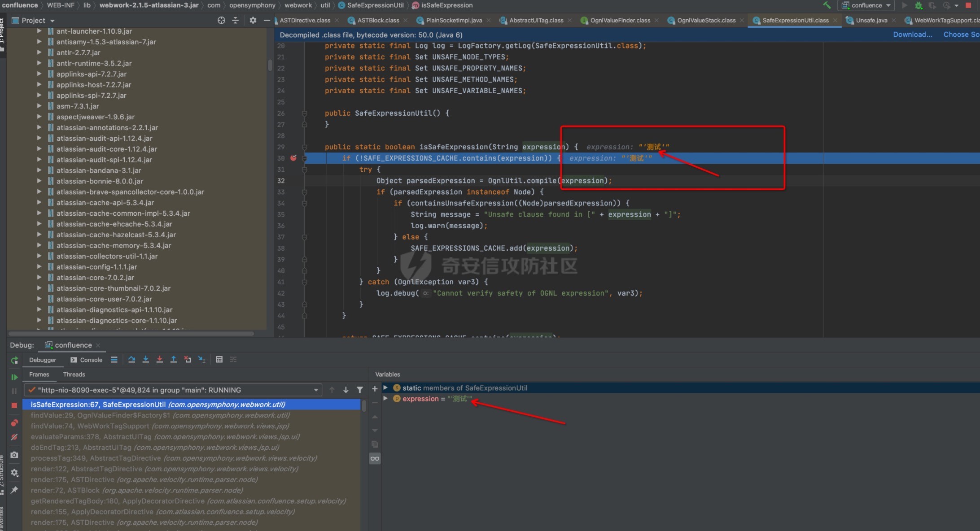Screen dimensions: 980x531
Task: Expand ant-launcher-1.10.9.jar node
Action: pyautogui.click(x=39, y=31)
